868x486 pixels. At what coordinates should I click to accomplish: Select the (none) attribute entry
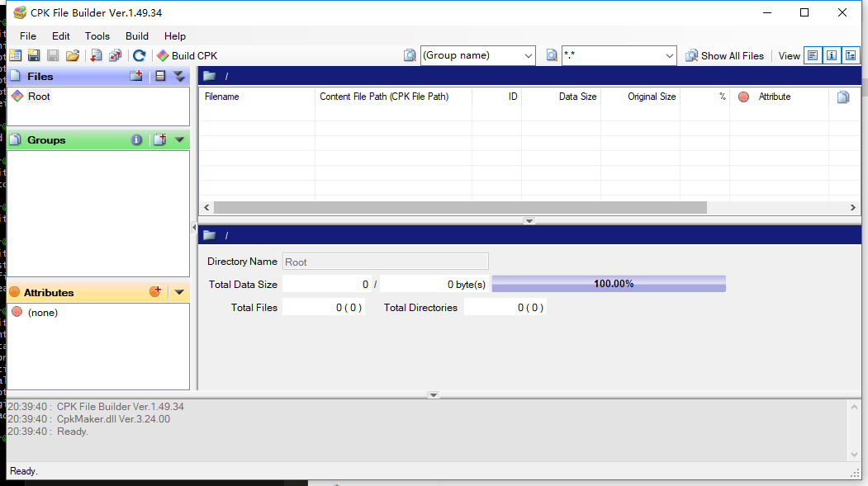43,313
